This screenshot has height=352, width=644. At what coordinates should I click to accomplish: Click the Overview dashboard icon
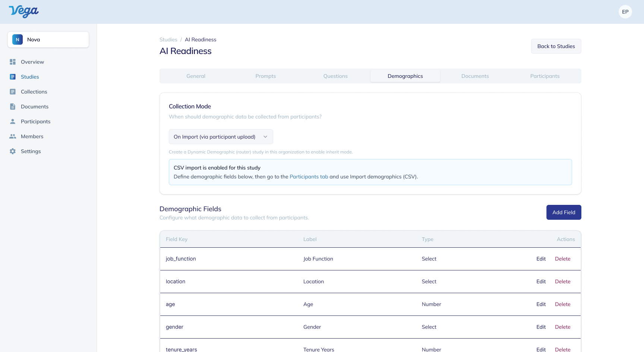[x=13, y=62]
